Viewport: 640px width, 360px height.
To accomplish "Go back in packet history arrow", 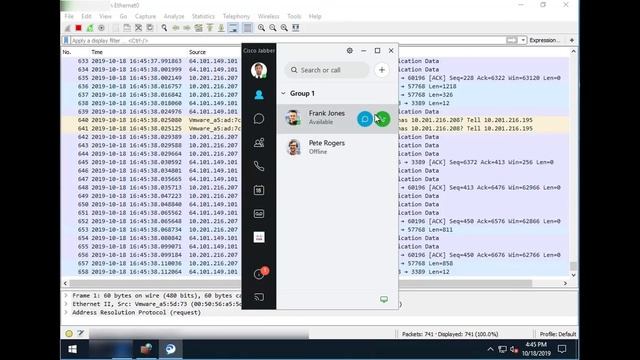I will [x=176, y=28].
